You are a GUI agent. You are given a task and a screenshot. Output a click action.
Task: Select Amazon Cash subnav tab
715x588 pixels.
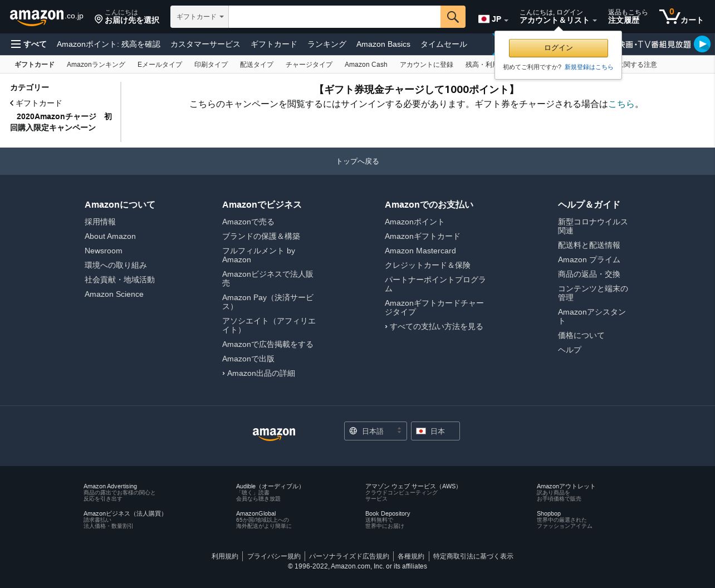(366, 65)
